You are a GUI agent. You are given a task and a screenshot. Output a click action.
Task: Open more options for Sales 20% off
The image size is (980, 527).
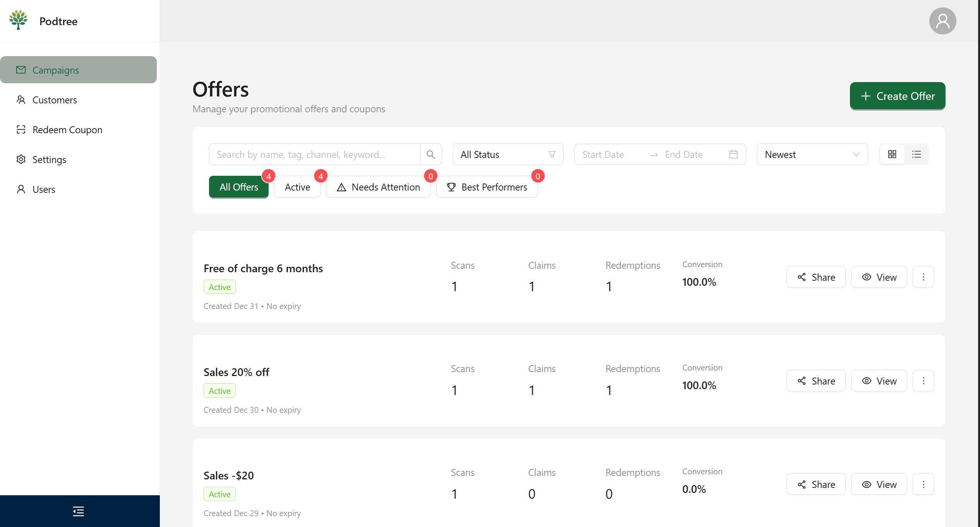point(923,381)
